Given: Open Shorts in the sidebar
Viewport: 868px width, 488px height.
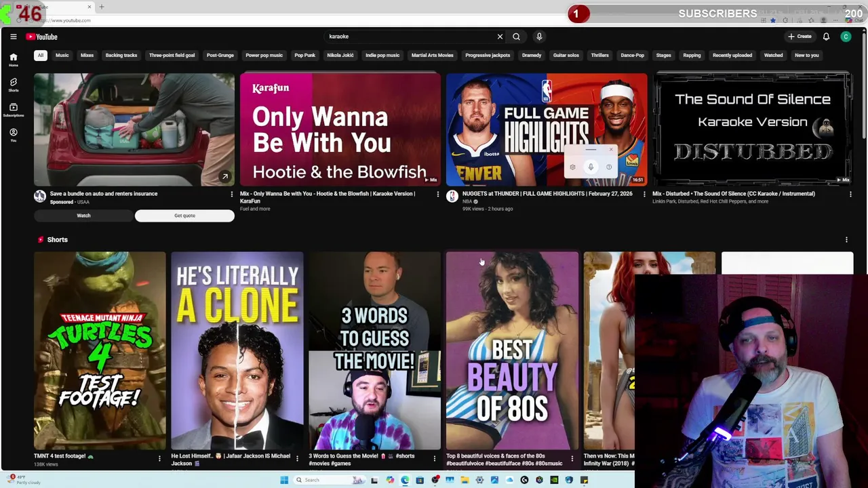Looking at the screenshot, I should [13, 85].
